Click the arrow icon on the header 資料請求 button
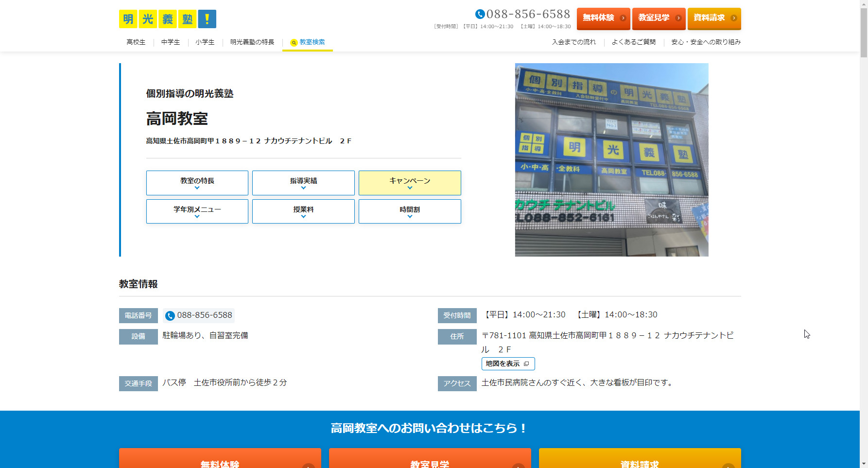 click(x=733, y=18)
